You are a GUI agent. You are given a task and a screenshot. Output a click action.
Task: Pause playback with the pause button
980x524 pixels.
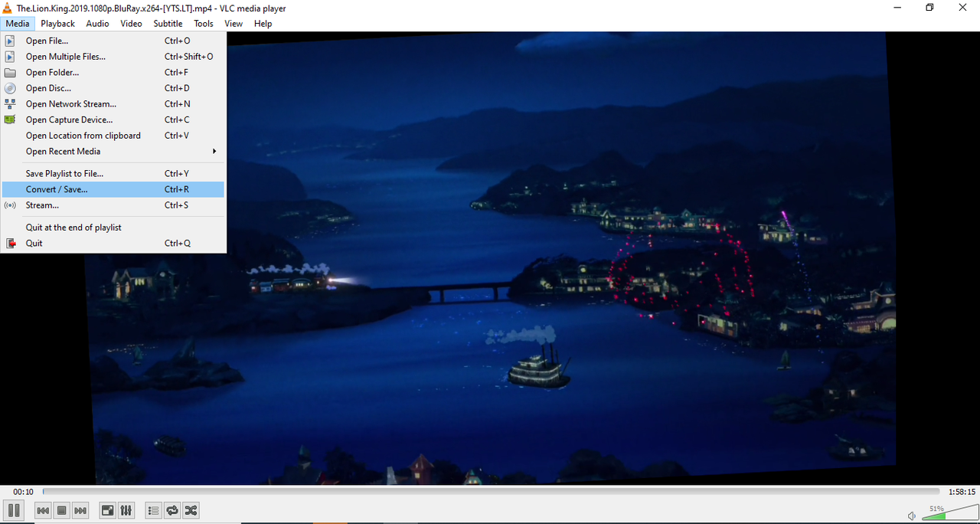(x=13, y=510)
